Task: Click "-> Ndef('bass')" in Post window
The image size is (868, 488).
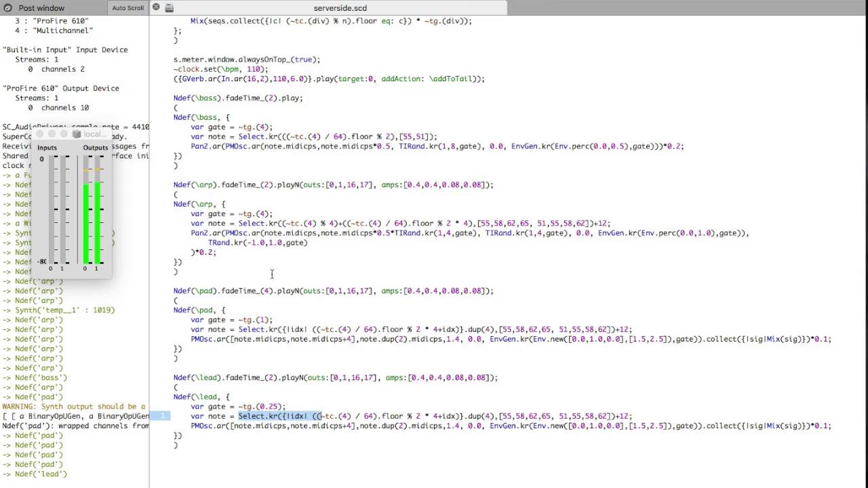Action: tap(35, 378)
